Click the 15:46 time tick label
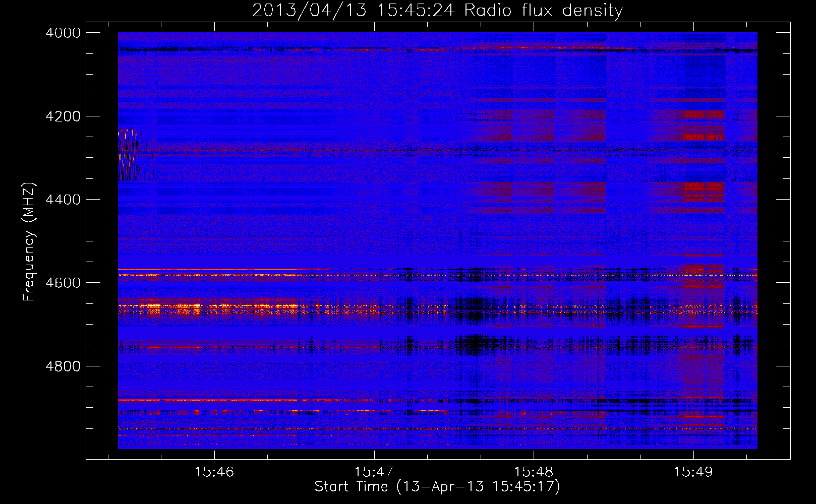The width and height of the screenshot is (816, 504). click(215, 472)
